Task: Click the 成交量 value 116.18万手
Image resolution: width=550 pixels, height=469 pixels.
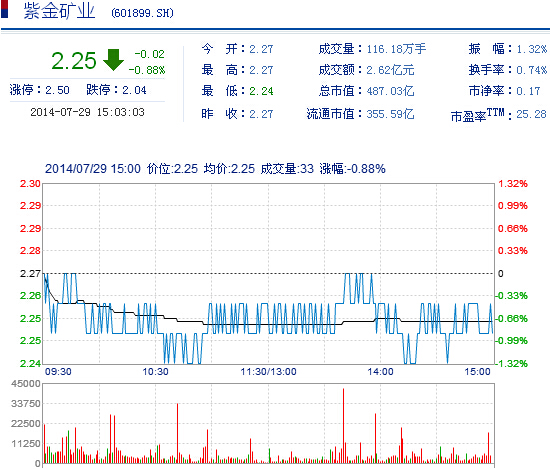Action: (396, 49)
